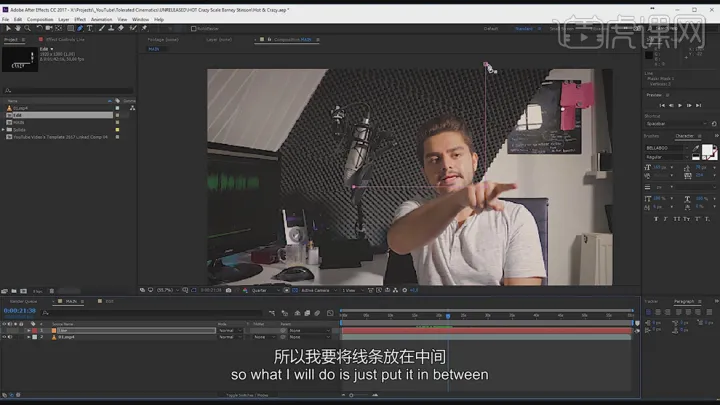Open the Layer menu

(64, 19)
